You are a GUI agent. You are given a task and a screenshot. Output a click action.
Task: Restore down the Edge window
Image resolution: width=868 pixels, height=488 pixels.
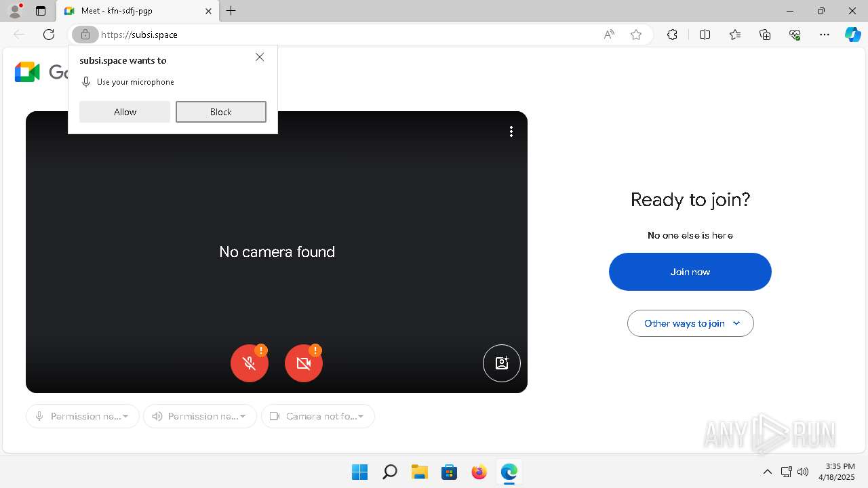point(821,11)
